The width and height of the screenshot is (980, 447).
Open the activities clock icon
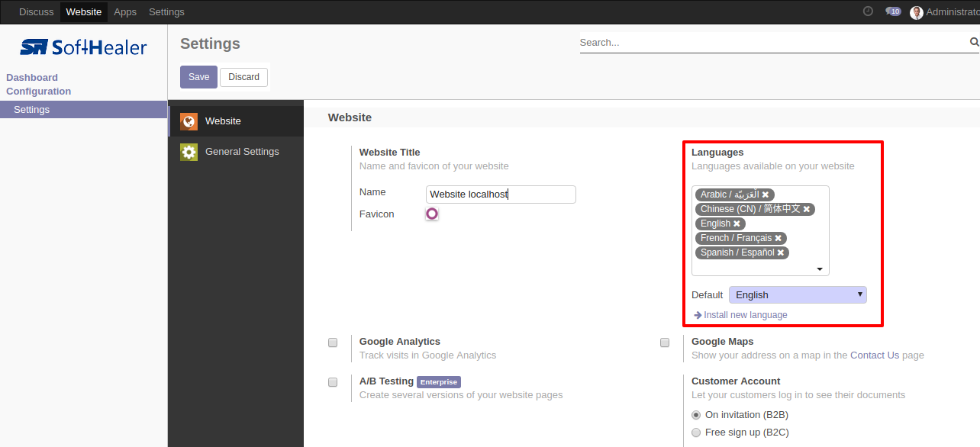pos(868,11)
